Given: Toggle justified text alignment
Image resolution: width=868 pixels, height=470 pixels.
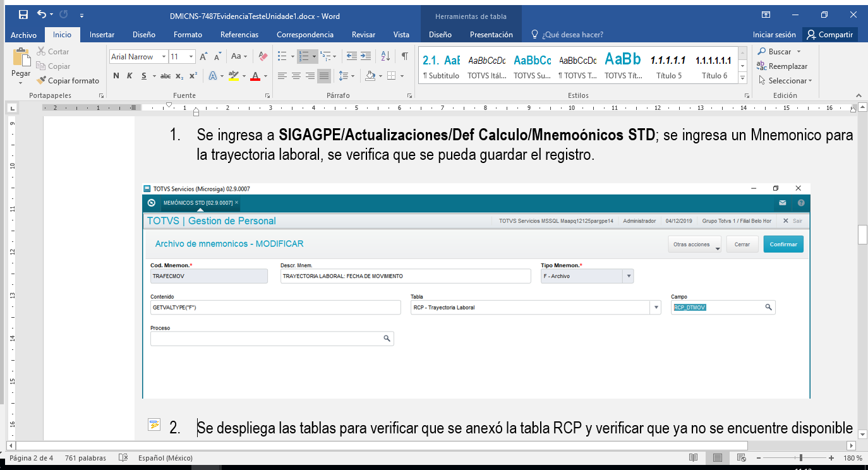Looking at the screenshot, I should (323, 76).
